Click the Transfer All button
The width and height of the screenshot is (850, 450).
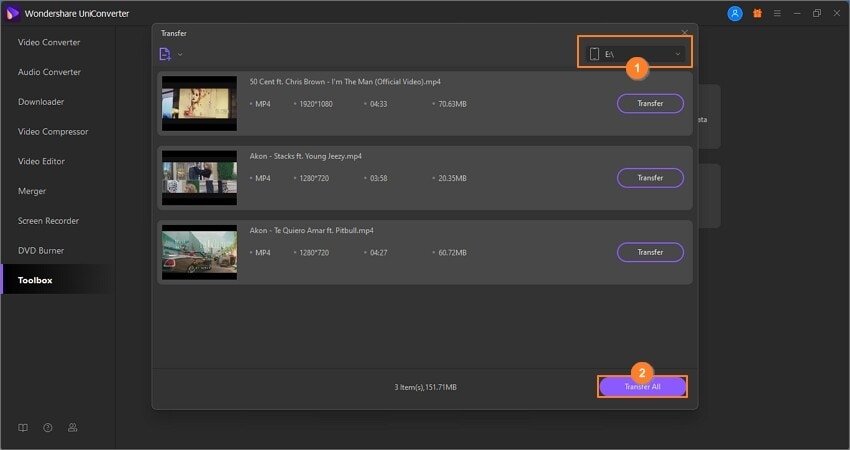coord(642,387)
